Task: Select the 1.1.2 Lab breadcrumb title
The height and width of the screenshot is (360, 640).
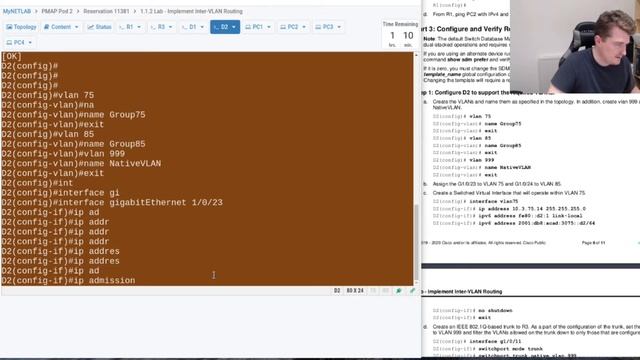Action: coord(191,11)
